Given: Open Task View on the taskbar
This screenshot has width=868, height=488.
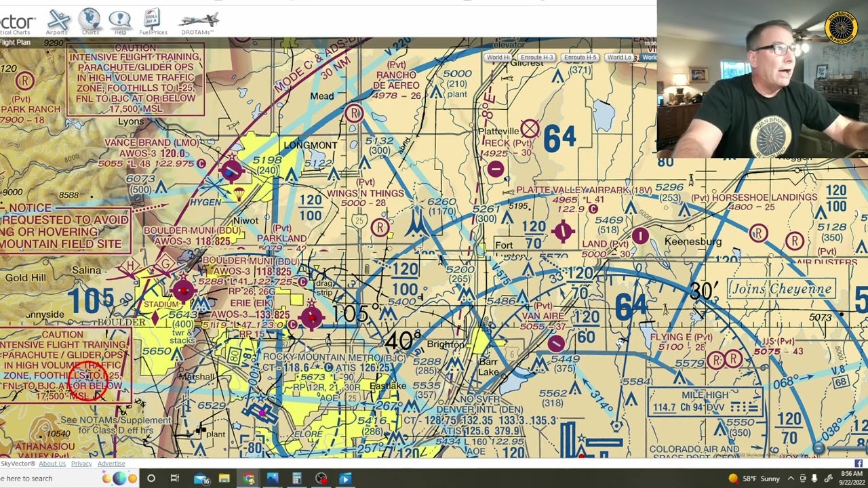Looking at the screenshot, I should (x=174, y=479).
